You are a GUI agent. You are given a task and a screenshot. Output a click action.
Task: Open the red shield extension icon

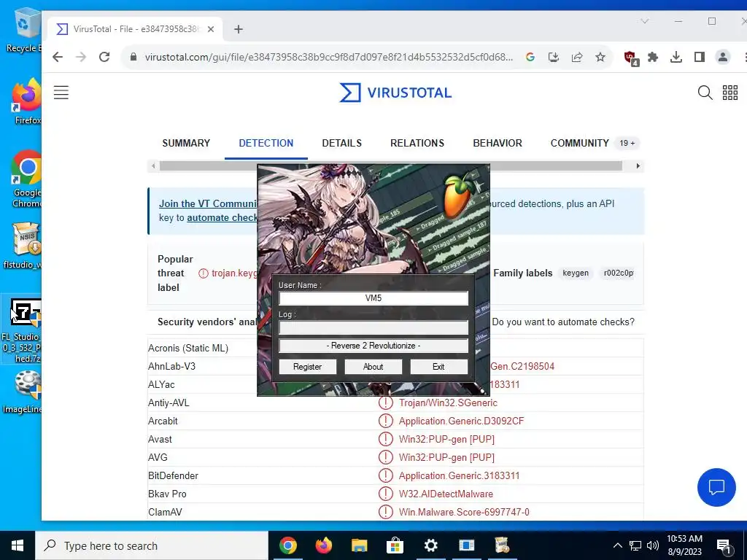click(631, 58)
